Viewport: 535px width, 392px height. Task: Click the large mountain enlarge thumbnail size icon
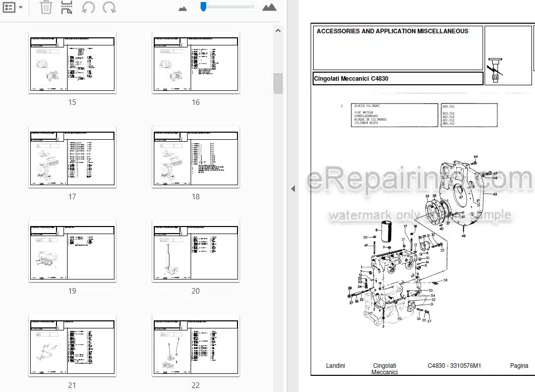tap(269, 7)
